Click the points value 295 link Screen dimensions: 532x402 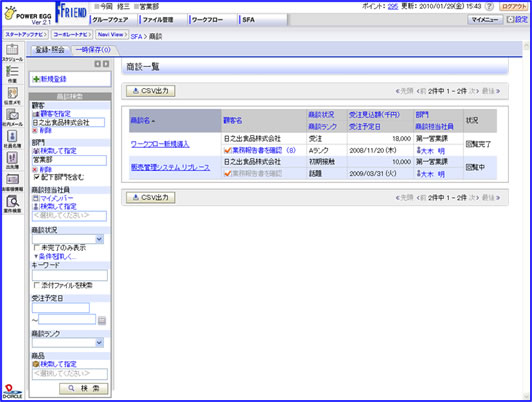tap(393, 6)
